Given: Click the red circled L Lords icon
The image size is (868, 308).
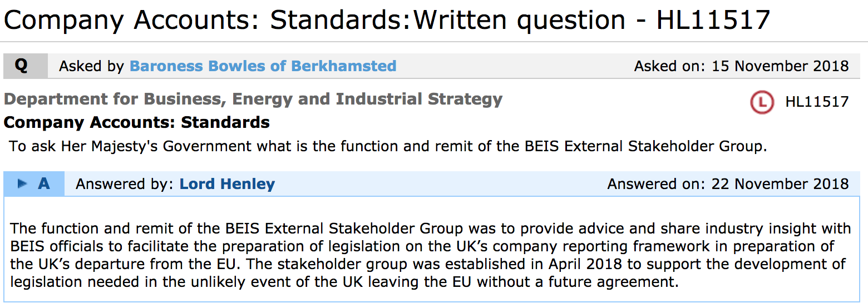Looking at the screenshot, I should (762, 102).
